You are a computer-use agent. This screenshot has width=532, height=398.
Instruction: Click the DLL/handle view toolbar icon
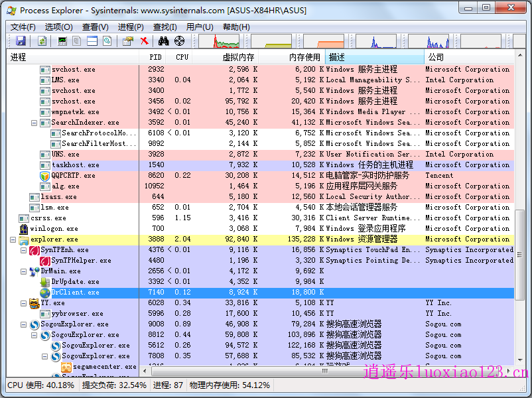click(107, 41)
